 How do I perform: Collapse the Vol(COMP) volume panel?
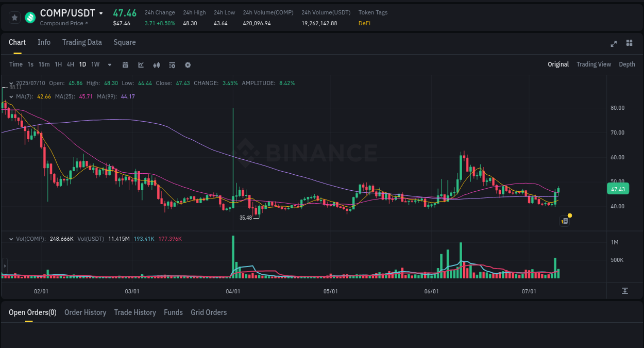point(10,238)
